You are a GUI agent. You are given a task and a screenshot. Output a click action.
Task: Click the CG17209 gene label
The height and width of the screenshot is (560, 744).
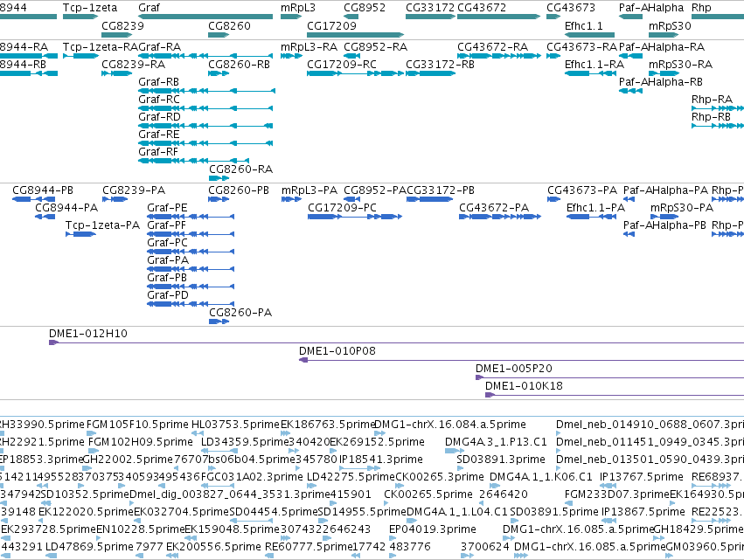pyautogui.click(x=331, y=25)
